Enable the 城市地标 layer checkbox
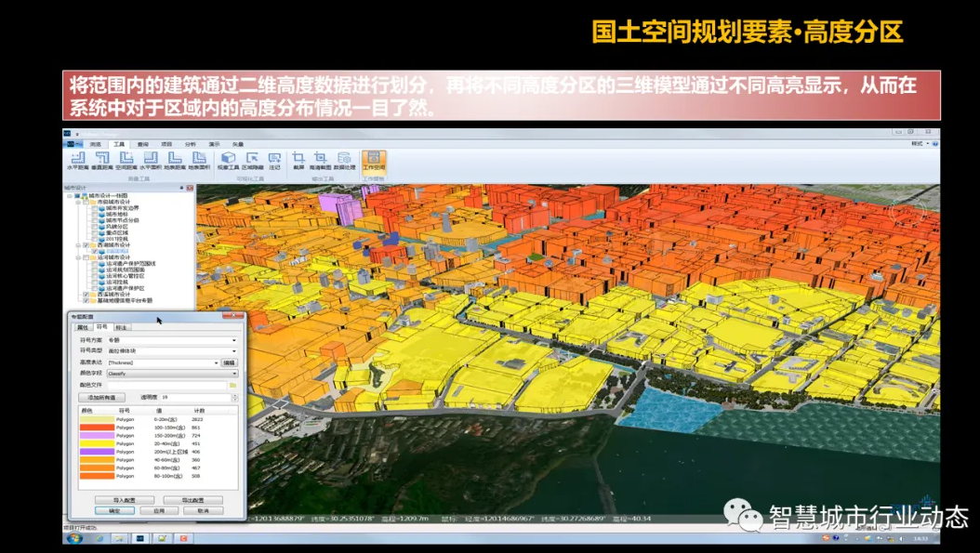Screen dimensions: 980x553 tap(95, 215)
